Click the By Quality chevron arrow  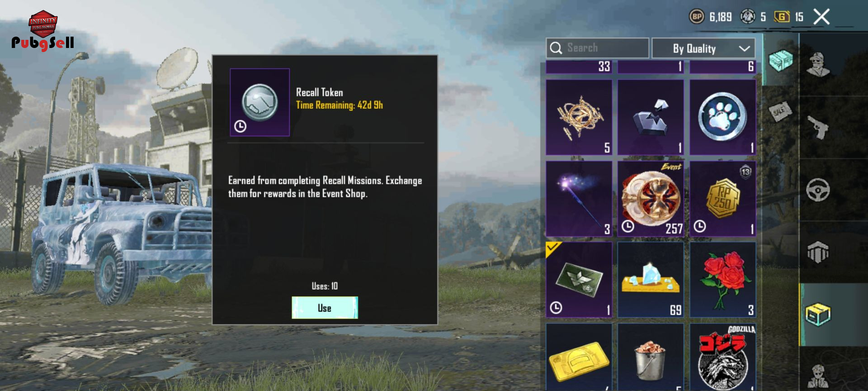pos(744,48)
